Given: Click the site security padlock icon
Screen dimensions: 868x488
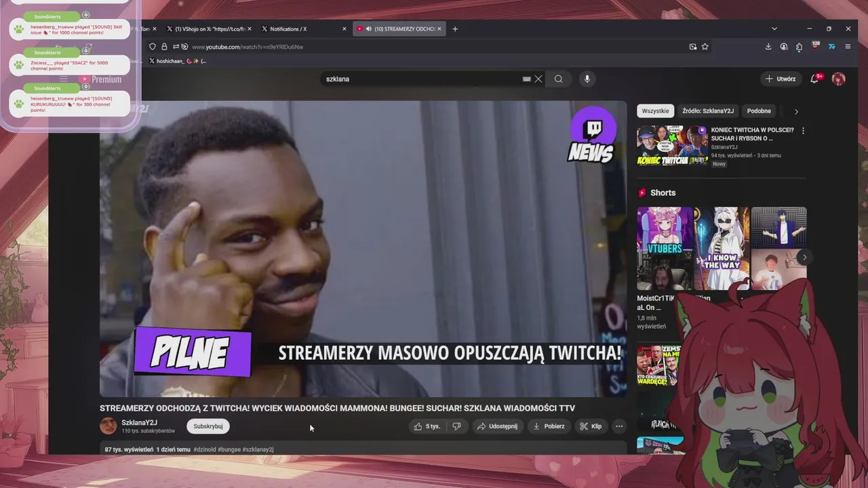Looking at the screenshot, I should click(164, 47).
